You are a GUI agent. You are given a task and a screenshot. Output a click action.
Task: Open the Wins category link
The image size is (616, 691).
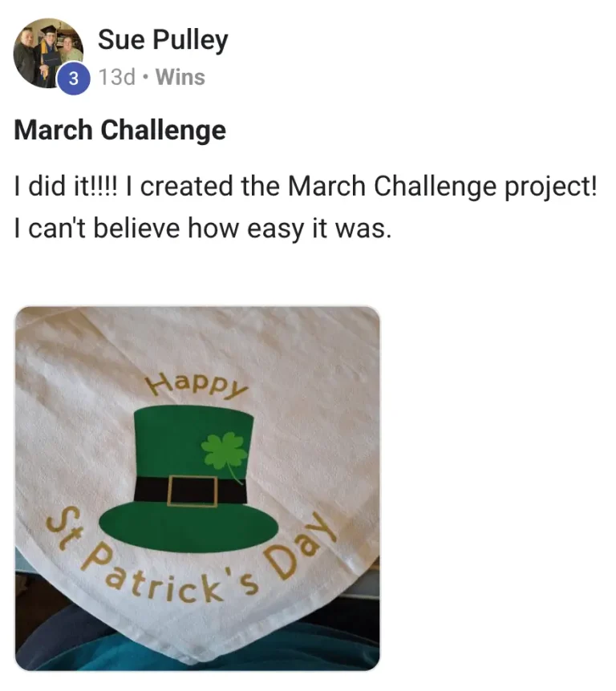(180, 77)
